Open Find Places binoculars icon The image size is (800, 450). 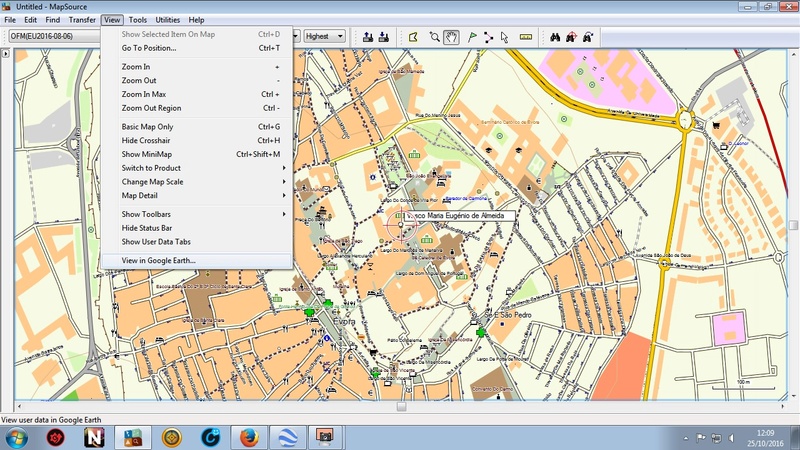555,37
